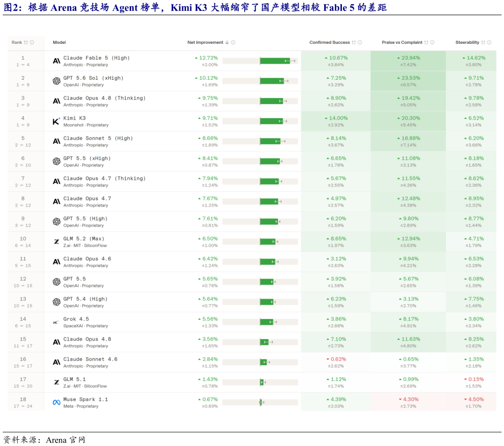This screenshot has height=446, width=504.
Task: Select rank range '6 ↔ 14' cell
Action: pos(23,246)
